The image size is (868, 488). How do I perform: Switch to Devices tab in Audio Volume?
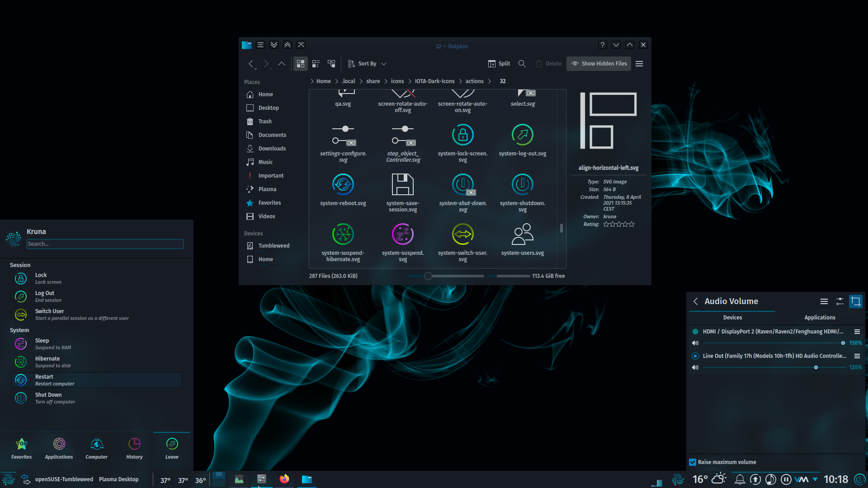[x=732, y=318]
